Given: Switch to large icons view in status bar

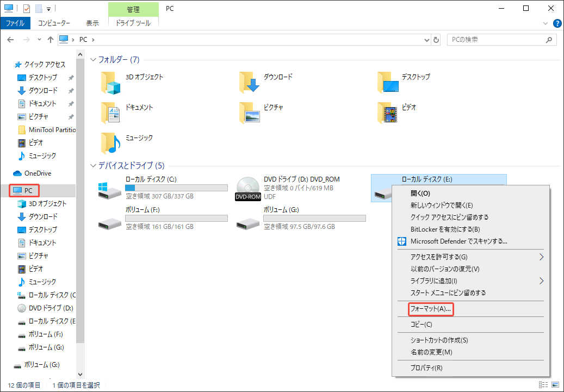Looking at the screenshot, I should coord(556,385).
